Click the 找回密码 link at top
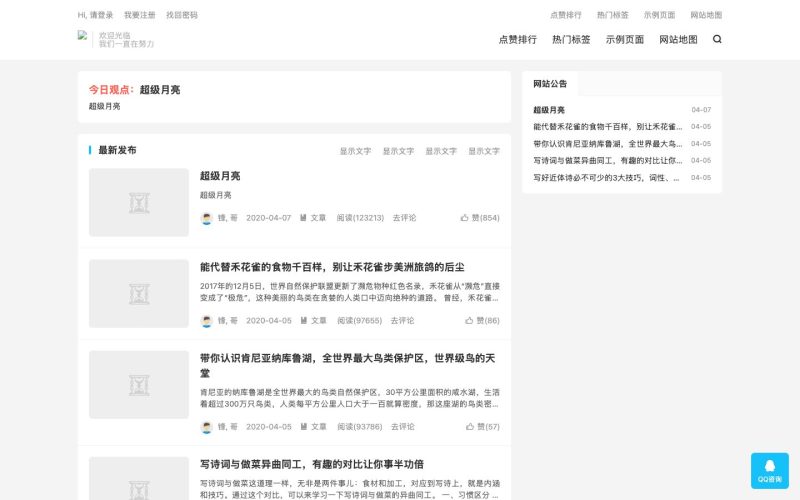The image size is (800, 500). click(x=182, y=15)
